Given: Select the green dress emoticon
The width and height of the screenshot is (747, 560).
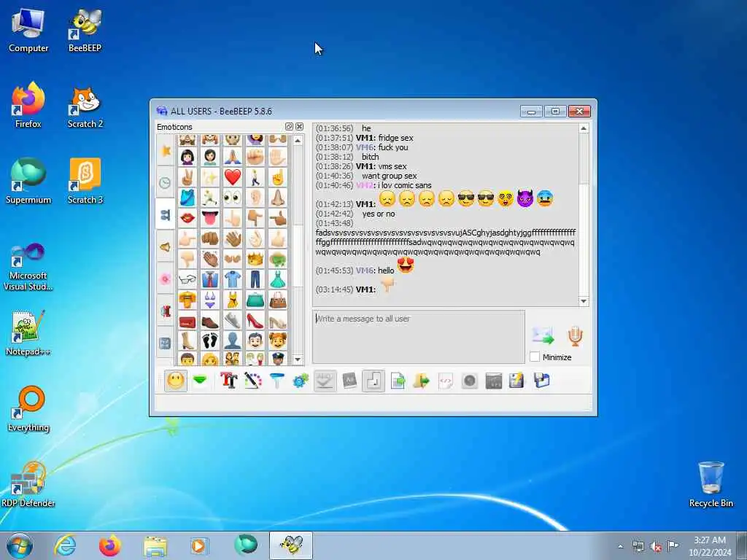Looking at the screenshot, I should 278,279.
